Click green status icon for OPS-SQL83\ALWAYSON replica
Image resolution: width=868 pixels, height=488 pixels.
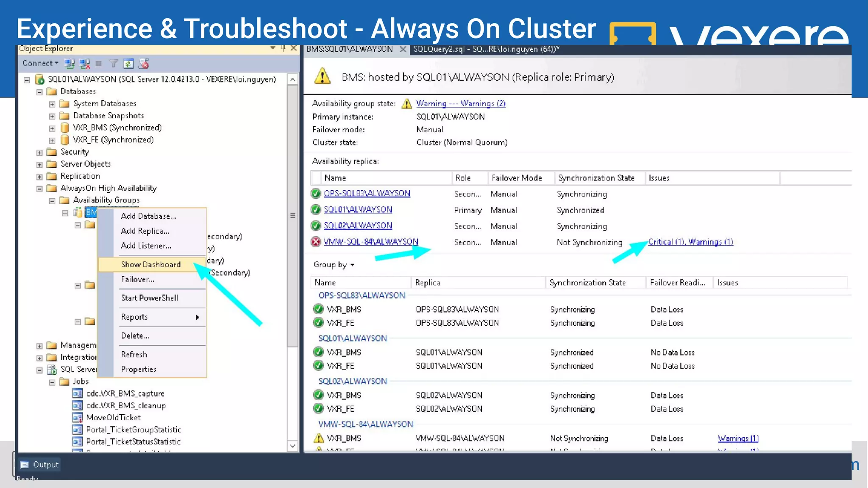(316, 194)
